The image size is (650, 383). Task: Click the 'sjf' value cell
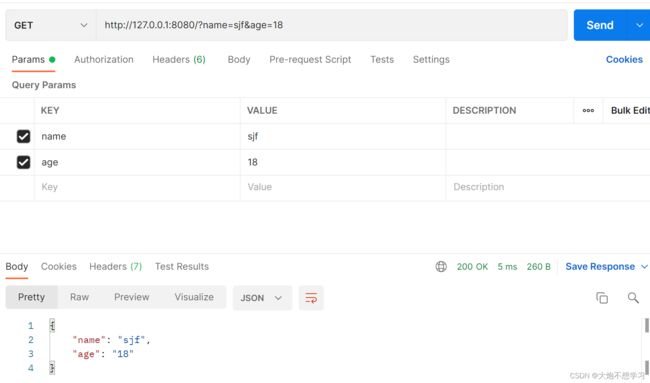tap(343, 136)
